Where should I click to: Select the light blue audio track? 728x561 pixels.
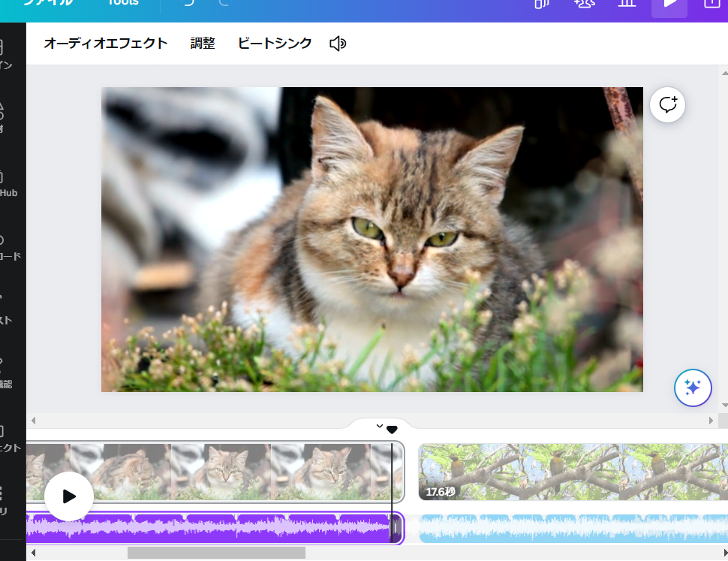[x=573, y=528]
